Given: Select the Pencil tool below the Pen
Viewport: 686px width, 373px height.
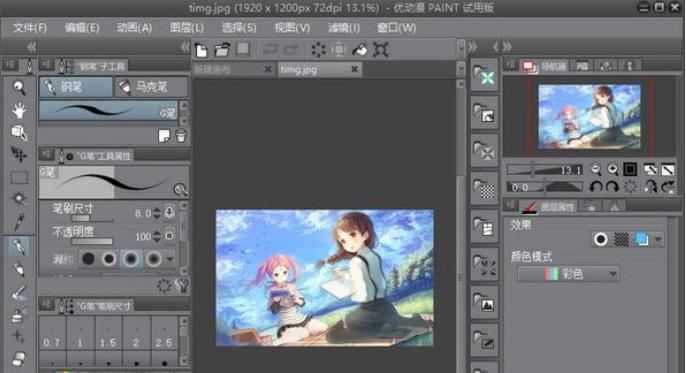Looking at the screenshot, I should coord(19,269).
